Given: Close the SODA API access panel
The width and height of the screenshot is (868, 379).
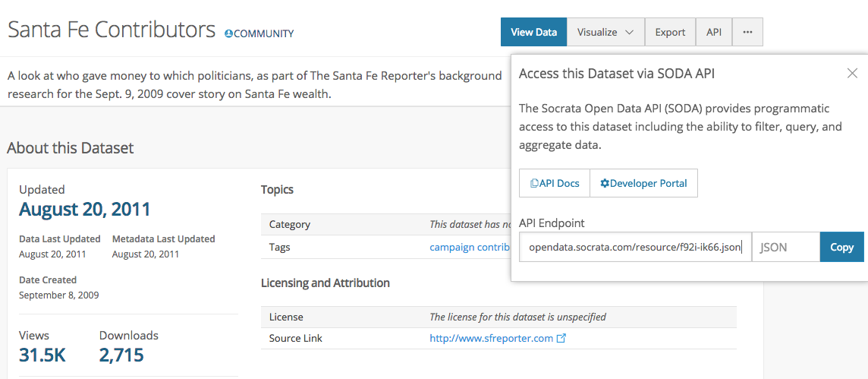Looking at the screenshot, I should (x=852, y=74).
